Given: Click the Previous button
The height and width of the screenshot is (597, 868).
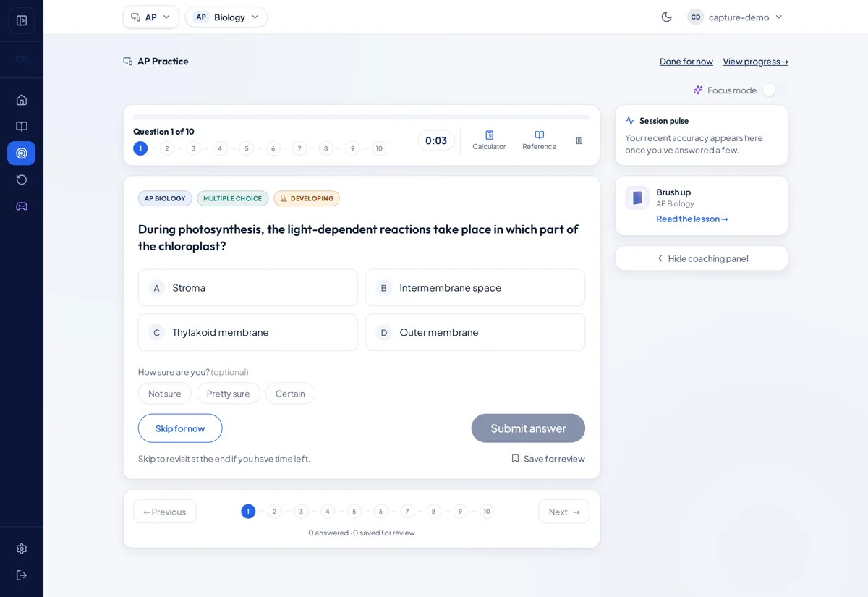Looking at the screenshot, I should click(165, 512).
